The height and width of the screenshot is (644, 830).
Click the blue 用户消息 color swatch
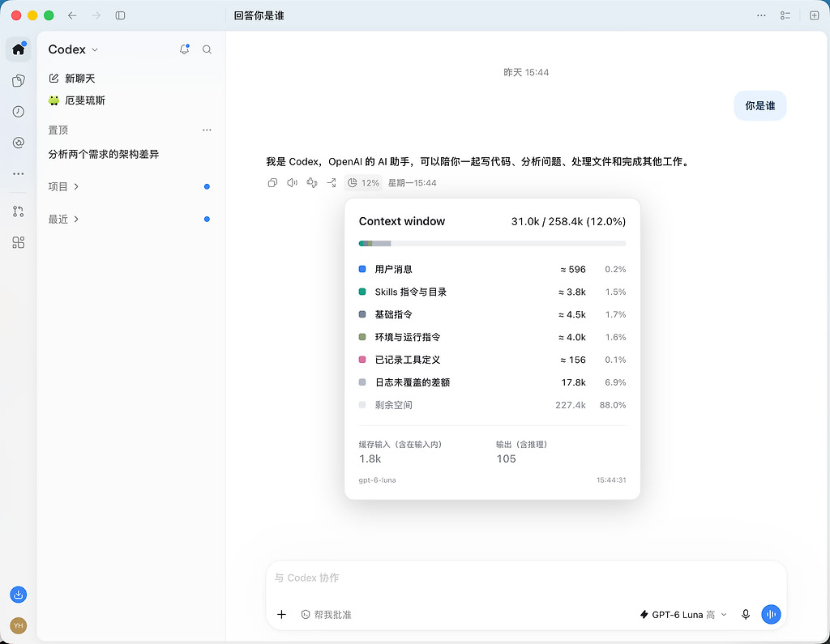coord(362,270)
